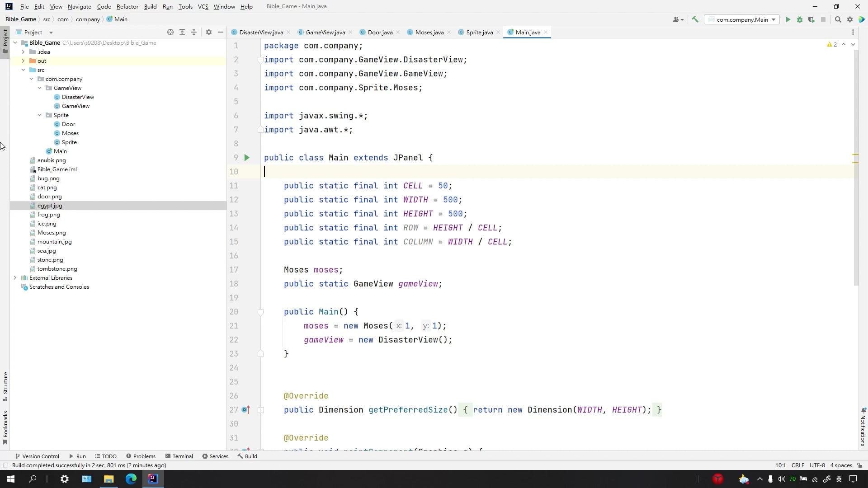Switch to the DisasterView.java tab
Image resolution: width=868 pixels, height=488 pixels.
click(x=261, y=32)
